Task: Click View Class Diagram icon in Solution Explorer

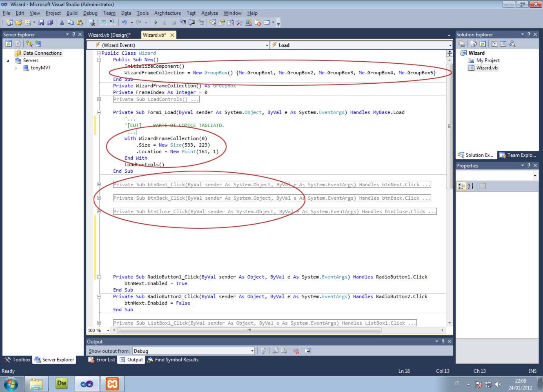Action: coord(512,44)
